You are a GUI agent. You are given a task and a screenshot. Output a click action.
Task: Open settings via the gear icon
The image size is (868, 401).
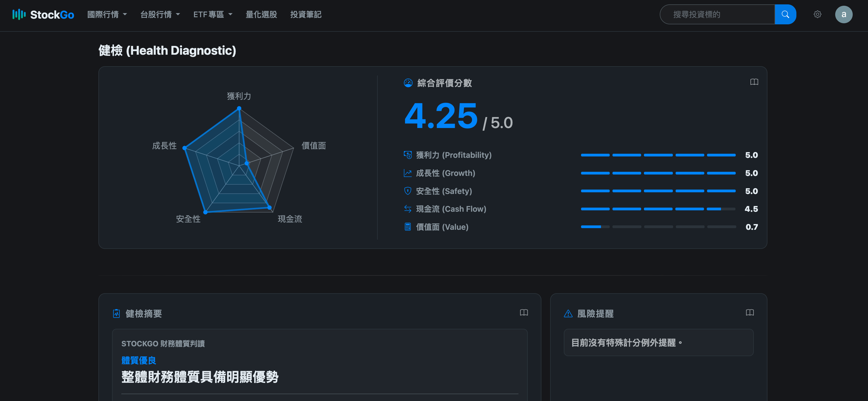click(817, 14)
